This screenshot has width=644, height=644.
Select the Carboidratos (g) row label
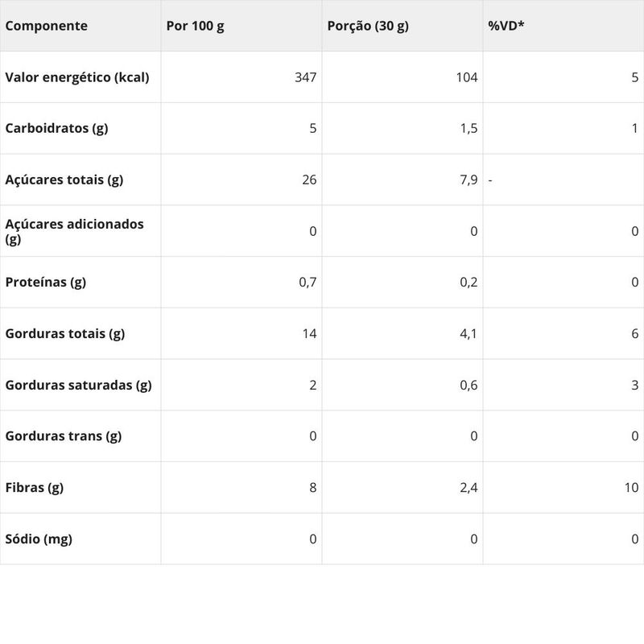[x=56, y=128]
